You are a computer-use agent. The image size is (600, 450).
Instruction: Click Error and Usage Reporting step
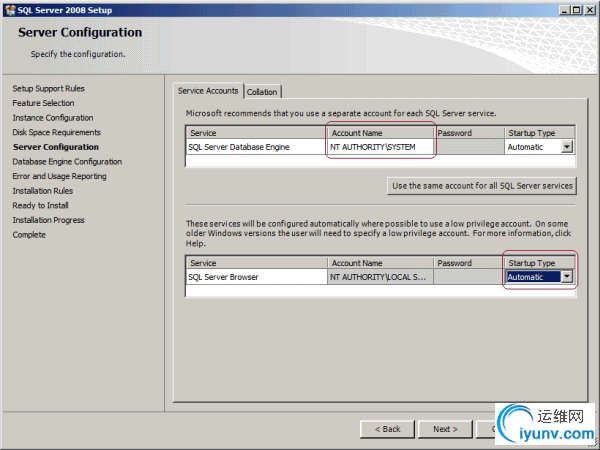click(59, 176)
